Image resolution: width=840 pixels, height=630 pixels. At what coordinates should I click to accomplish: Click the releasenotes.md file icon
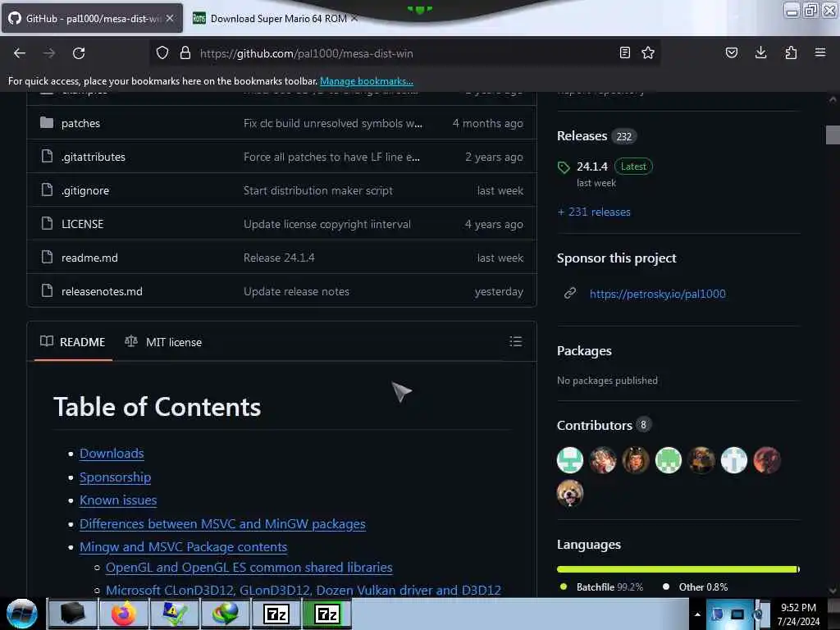pos(47,291)
